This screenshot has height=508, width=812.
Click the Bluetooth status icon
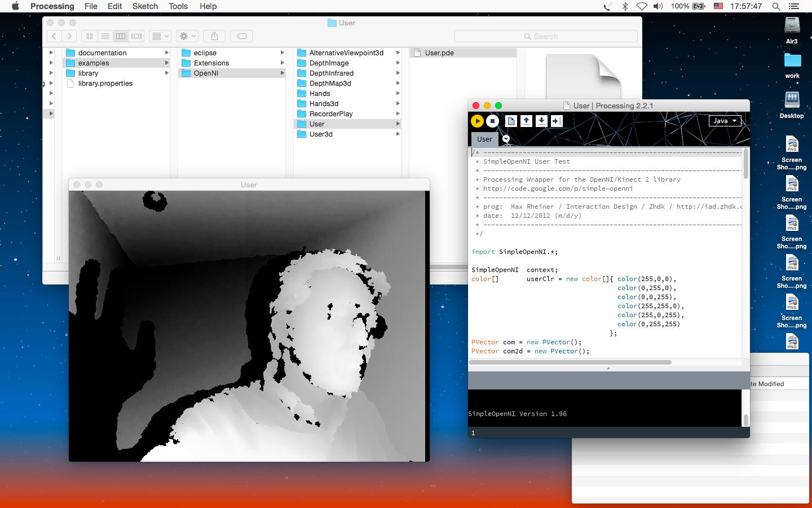(x=625, y=6)
